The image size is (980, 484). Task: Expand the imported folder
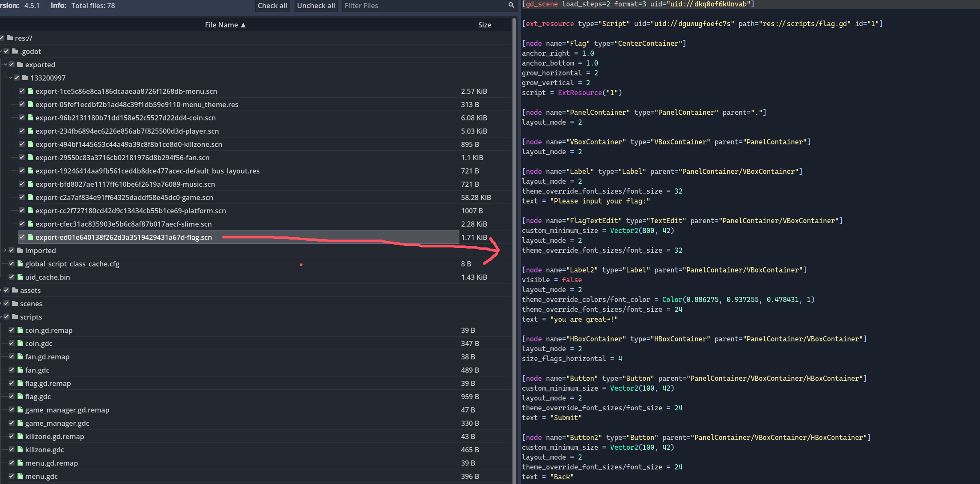[5, 250]
